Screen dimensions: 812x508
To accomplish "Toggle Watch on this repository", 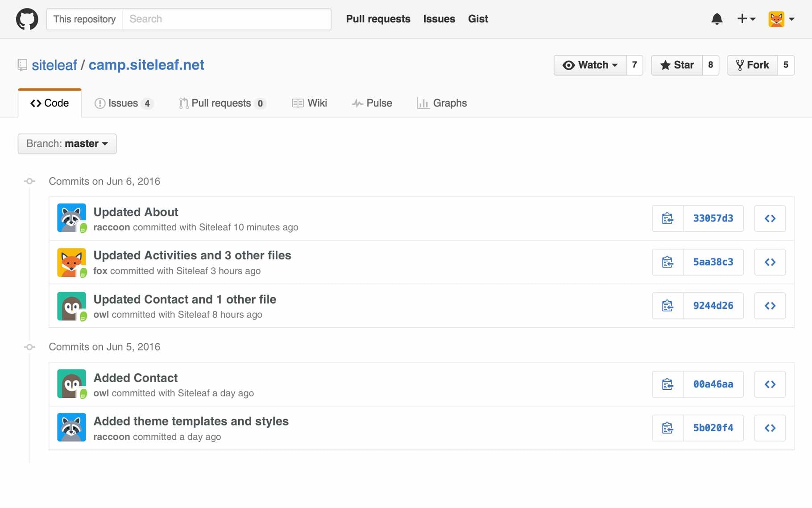I will point(590,65).
